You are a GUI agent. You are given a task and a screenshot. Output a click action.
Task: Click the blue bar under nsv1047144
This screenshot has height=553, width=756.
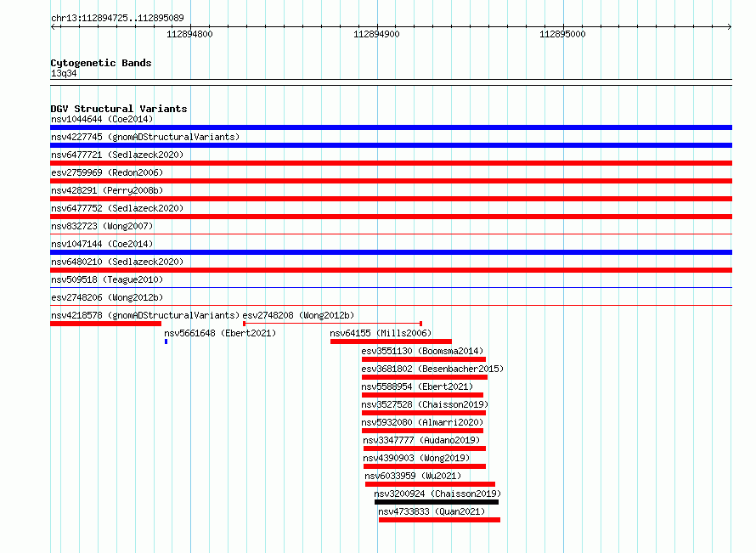[391, 252]
